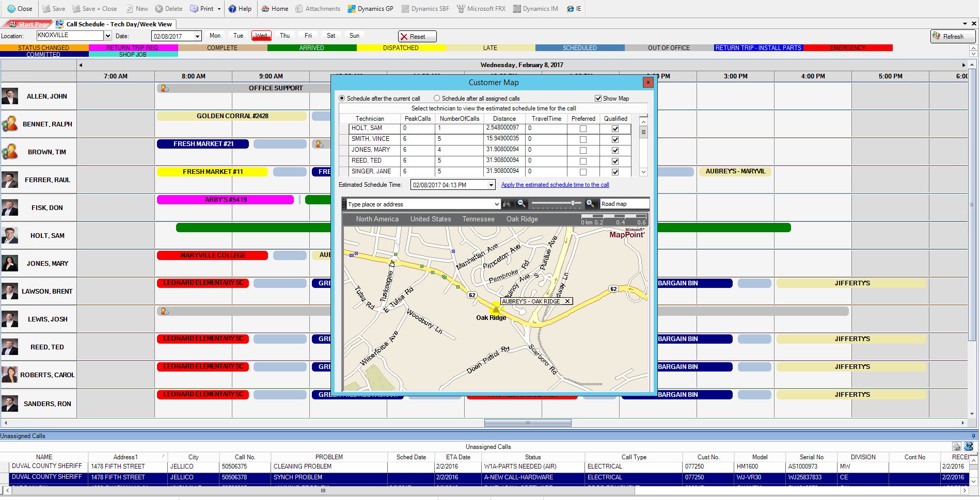Select the Mon day tab
The image size is (980, 500).
coord(215,36)
